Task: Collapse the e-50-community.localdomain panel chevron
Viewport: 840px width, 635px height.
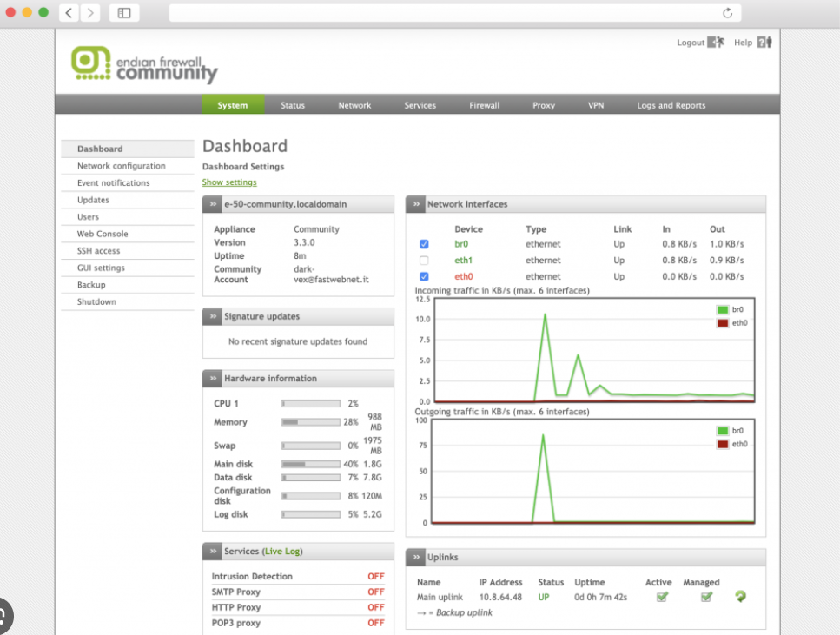Action: click(212, 203)
